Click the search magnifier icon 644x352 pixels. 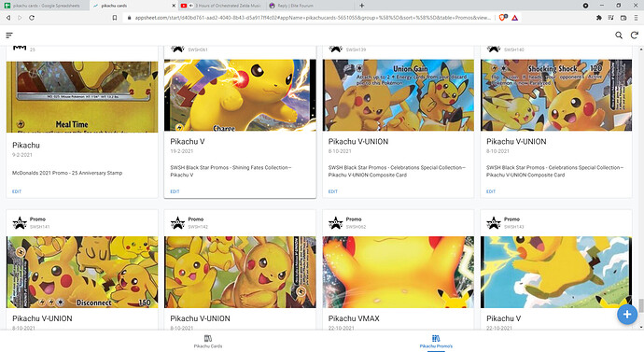pos(619,35)
